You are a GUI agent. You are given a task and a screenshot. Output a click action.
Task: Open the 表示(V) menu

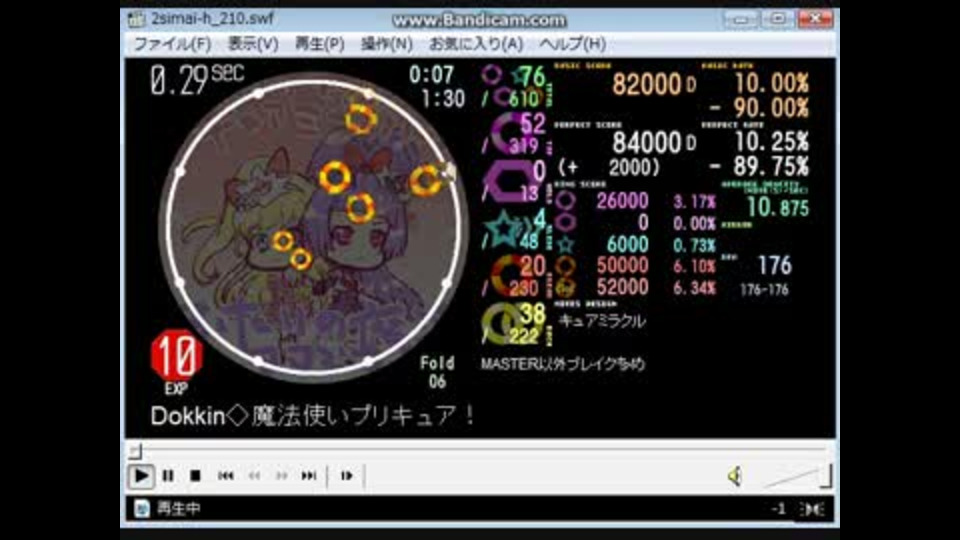click(x=253, y=44)
